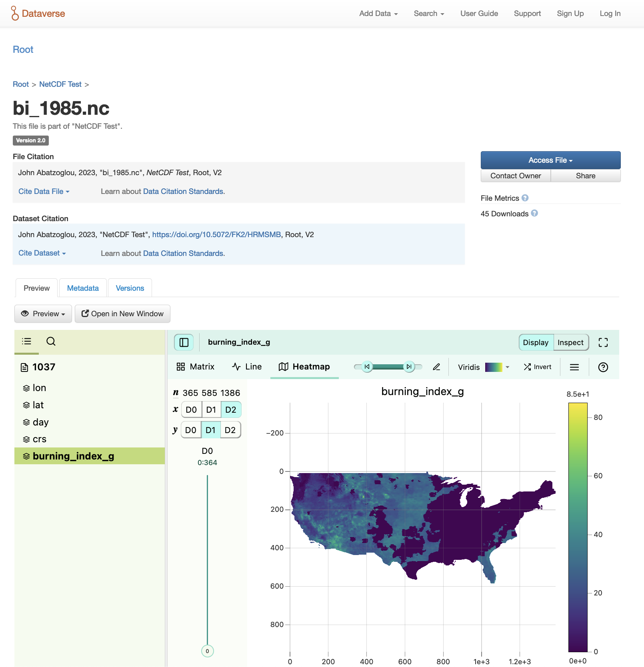Viewport: 644px width, 667px height.
Task: Open the hamburger more-options menu
Action: pos(574,367)
